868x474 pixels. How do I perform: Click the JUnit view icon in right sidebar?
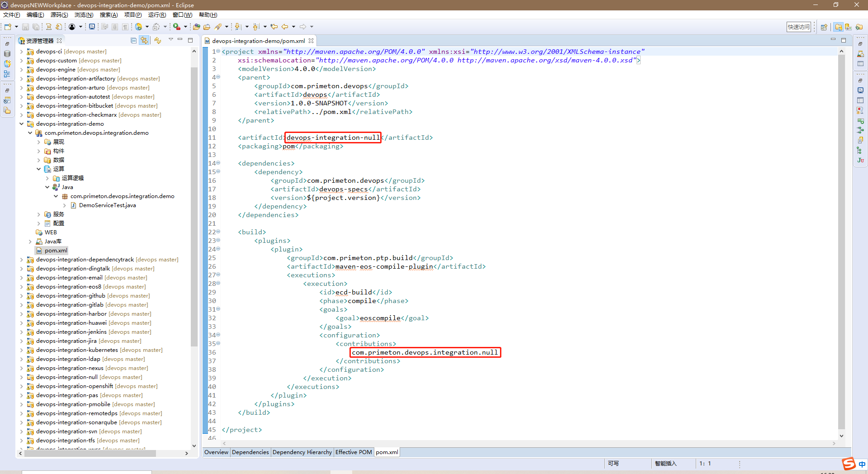pos(860,161)
